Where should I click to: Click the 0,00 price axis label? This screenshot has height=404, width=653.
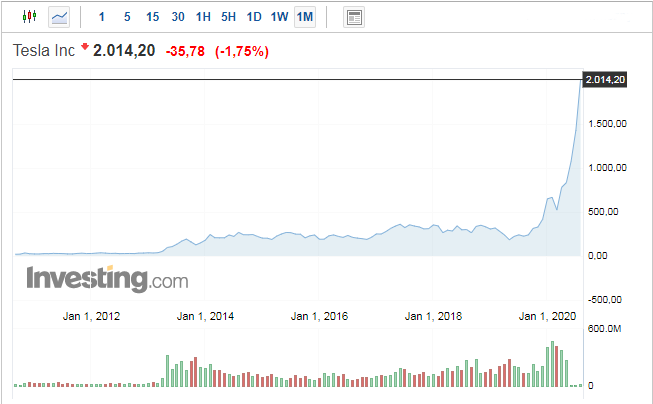click(x=597, y=256)
